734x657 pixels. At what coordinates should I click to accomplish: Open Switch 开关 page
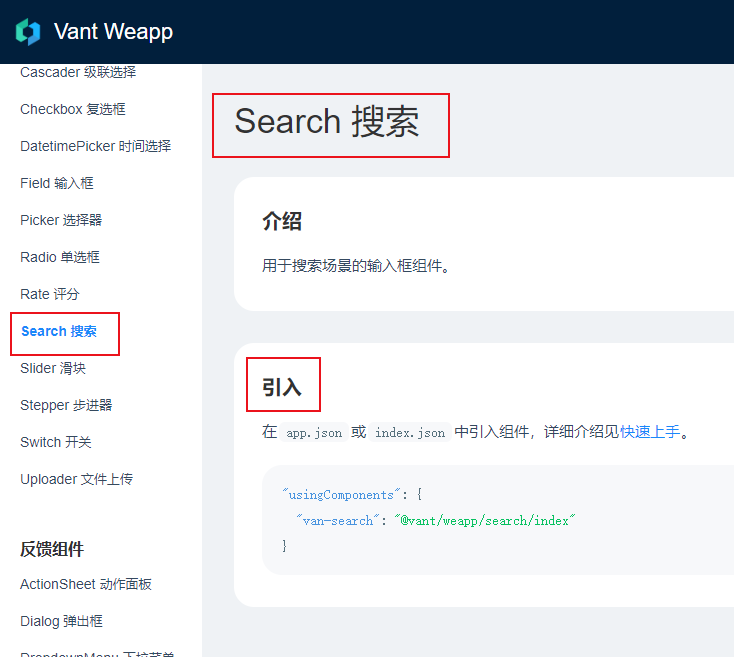click(56, 442)
